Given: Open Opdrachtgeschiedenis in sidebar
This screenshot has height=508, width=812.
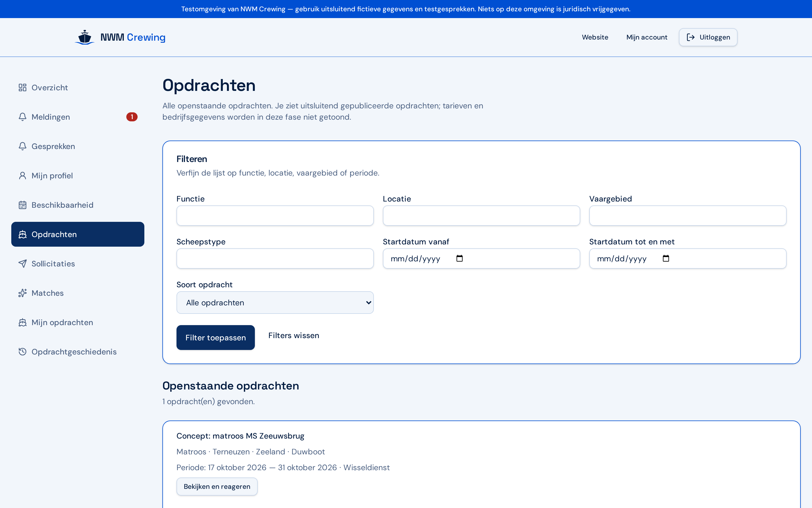Looking at the screenshot, I should pos(78,352).
